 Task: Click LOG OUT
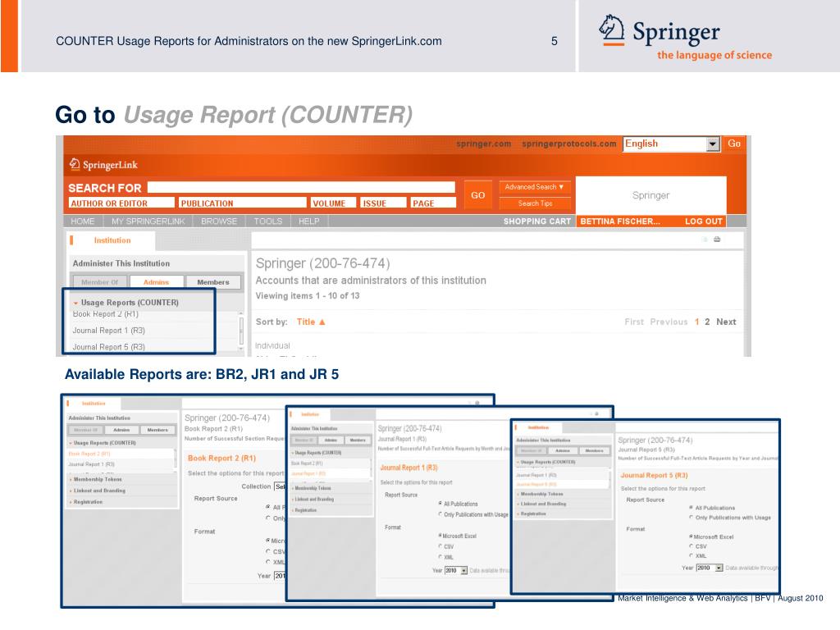[703, 221]
